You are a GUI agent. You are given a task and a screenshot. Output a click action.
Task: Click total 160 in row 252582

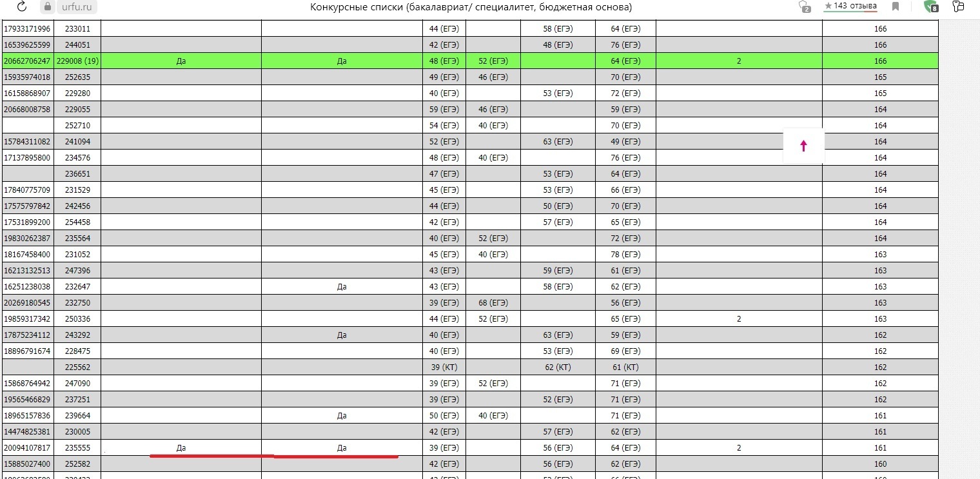tap(880, 464)
